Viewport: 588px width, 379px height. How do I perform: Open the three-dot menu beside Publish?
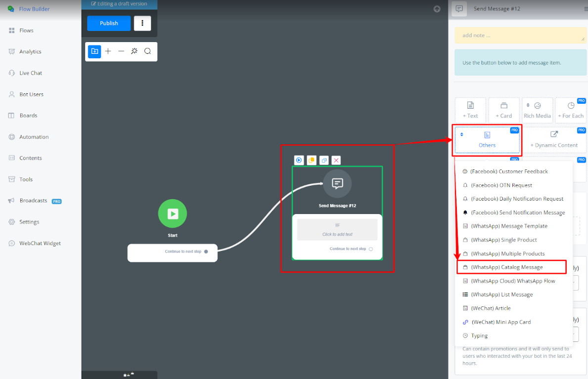[x=142, y=23]
